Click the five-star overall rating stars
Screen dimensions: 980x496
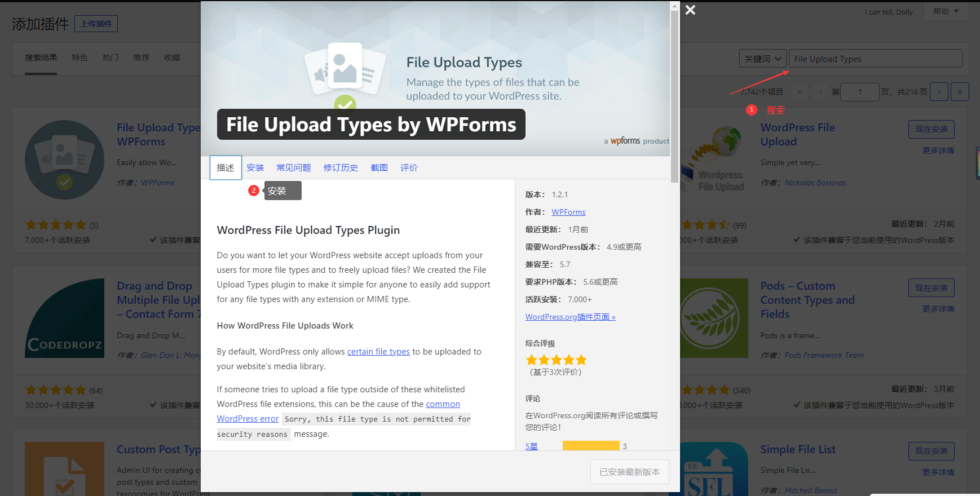tap(556, 360)
